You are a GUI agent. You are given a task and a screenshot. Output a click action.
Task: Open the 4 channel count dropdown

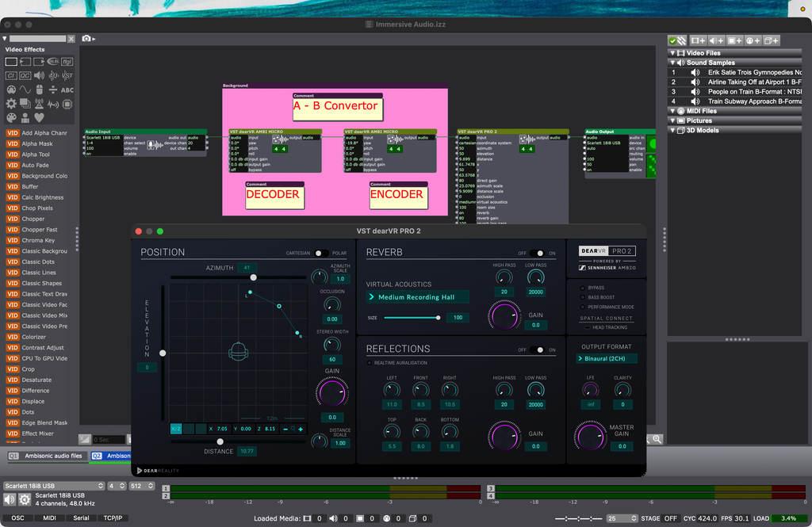coord(117,486)
